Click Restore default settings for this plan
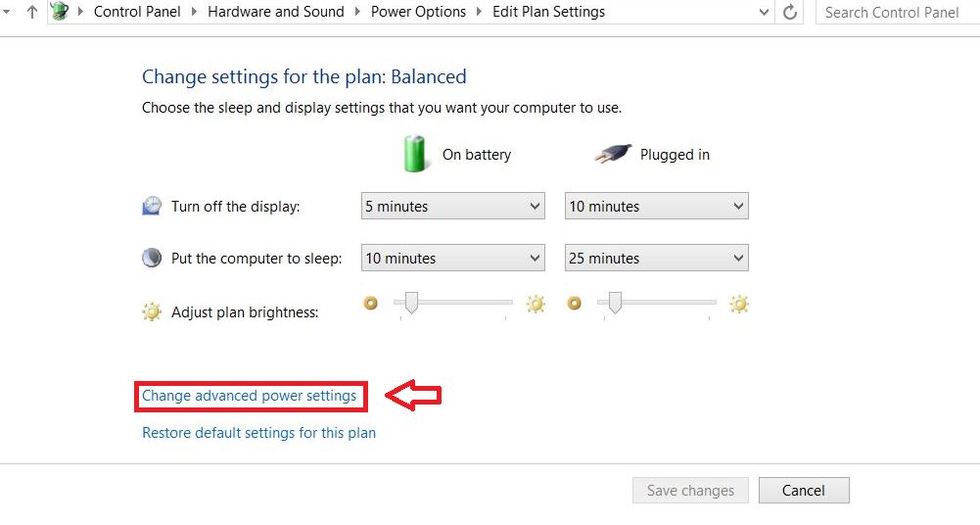980x525 pixels. 258,432
